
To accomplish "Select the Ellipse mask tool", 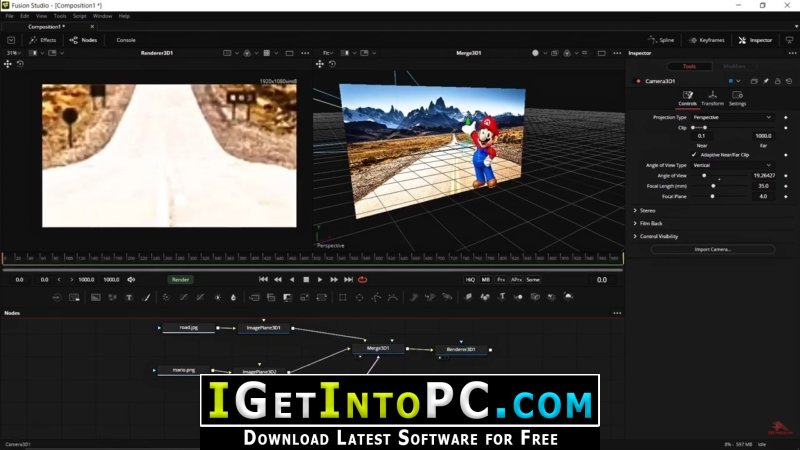I will 360,297.
